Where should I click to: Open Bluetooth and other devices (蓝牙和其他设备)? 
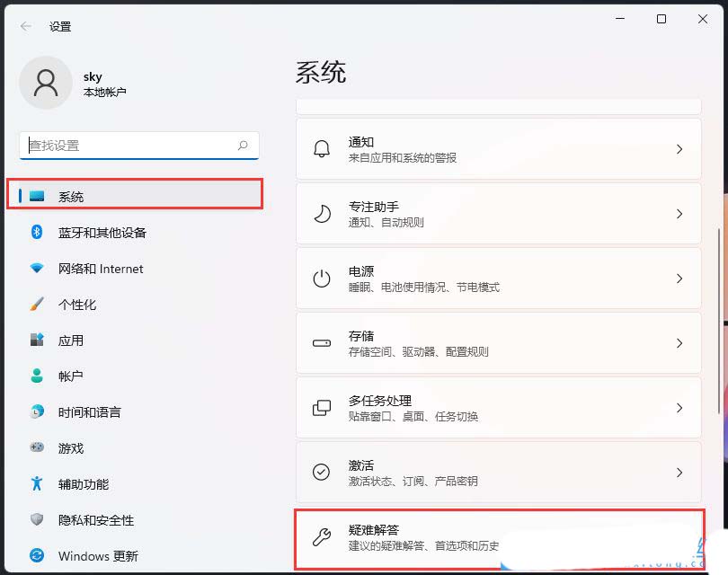(102, 233)
